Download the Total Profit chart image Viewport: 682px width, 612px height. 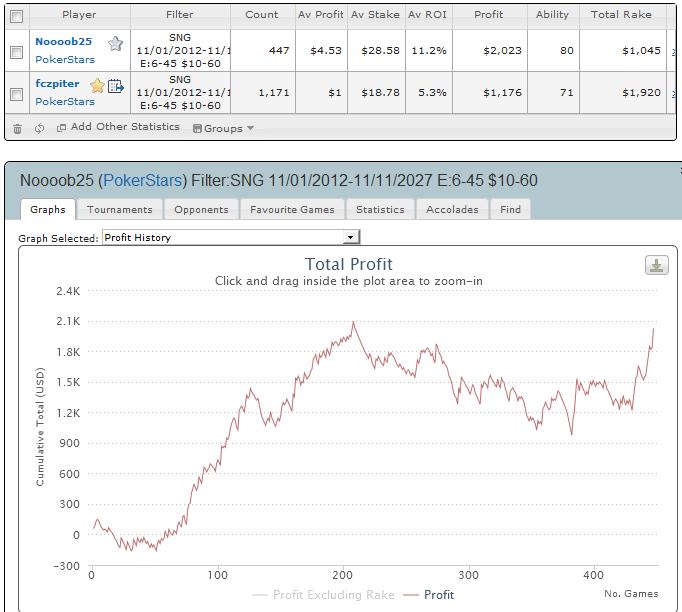(x=656, y=265)
